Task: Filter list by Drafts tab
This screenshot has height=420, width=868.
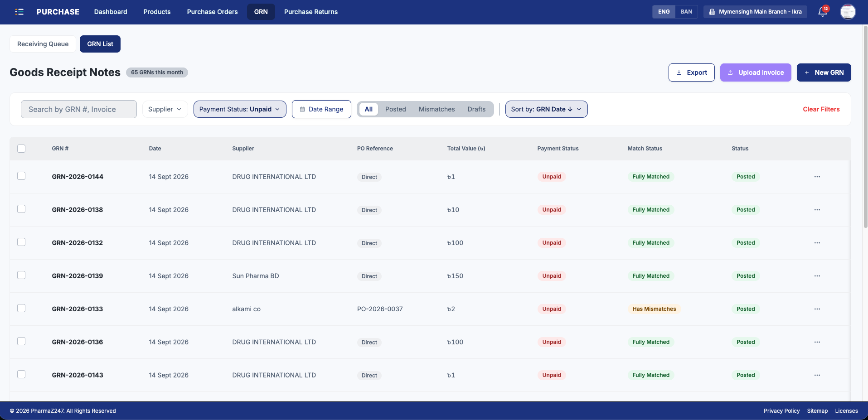Action: pos(476,109)
